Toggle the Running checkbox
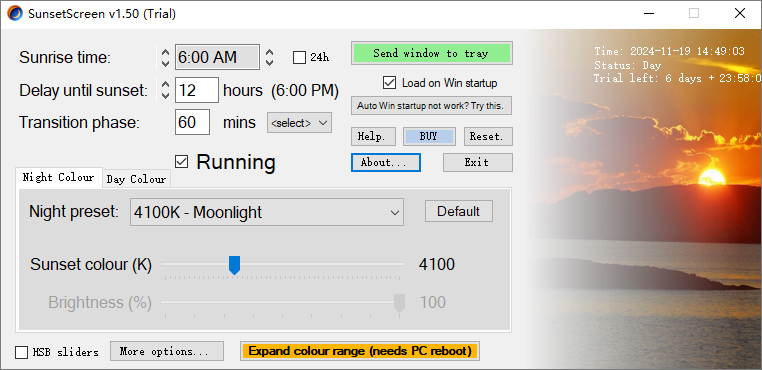Image resolution: width=762 pixels, height=370 pixels. [181, 162]
